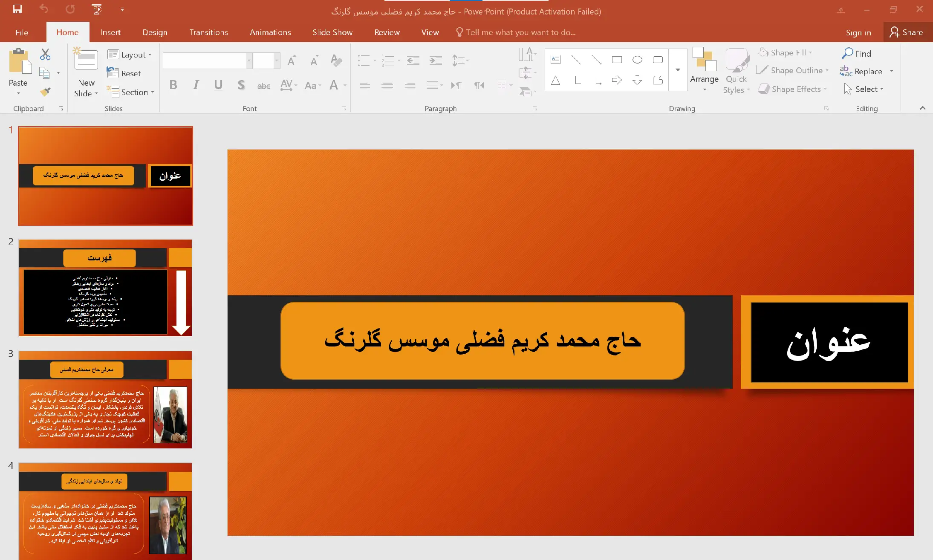Click the Save icon in the quick access toolbar
This screenshot has height=560, width=933.
click(x=17, y=9)
